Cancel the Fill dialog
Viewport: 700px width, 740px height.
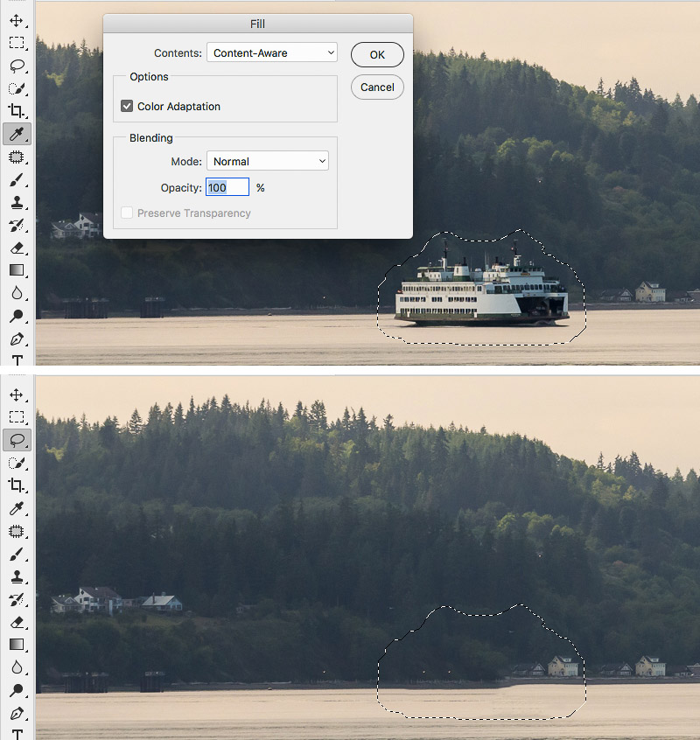(377, 87)
